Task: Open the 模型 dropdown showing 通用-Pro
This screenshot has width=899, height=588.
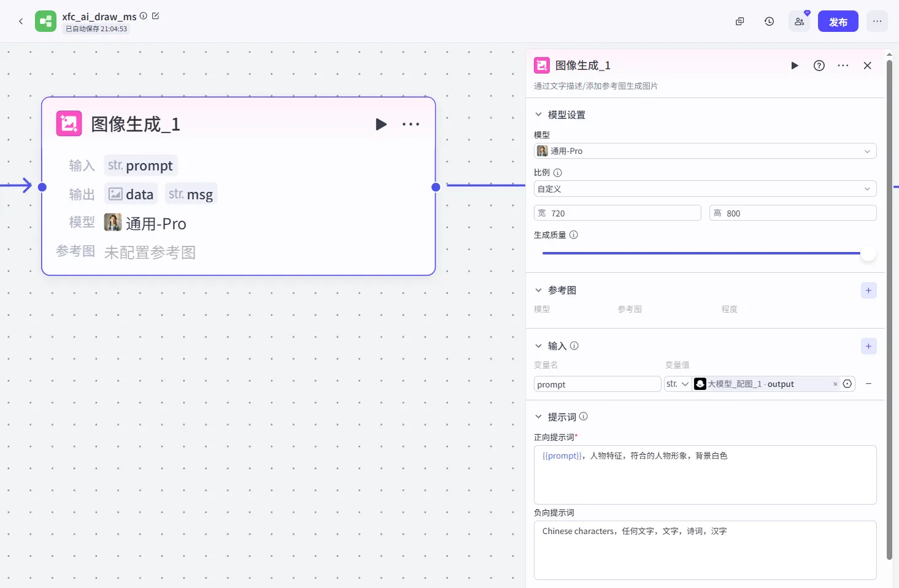Action: [705, 151]
